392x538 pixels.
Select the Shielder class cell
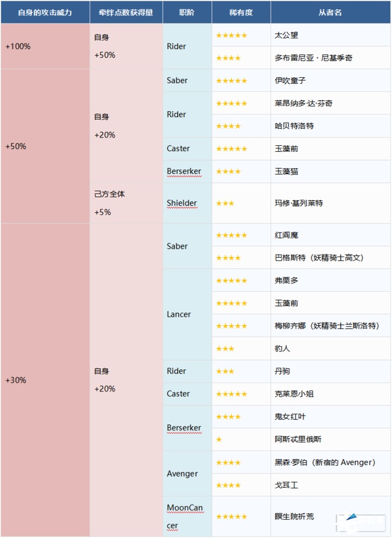coord(182,203)
